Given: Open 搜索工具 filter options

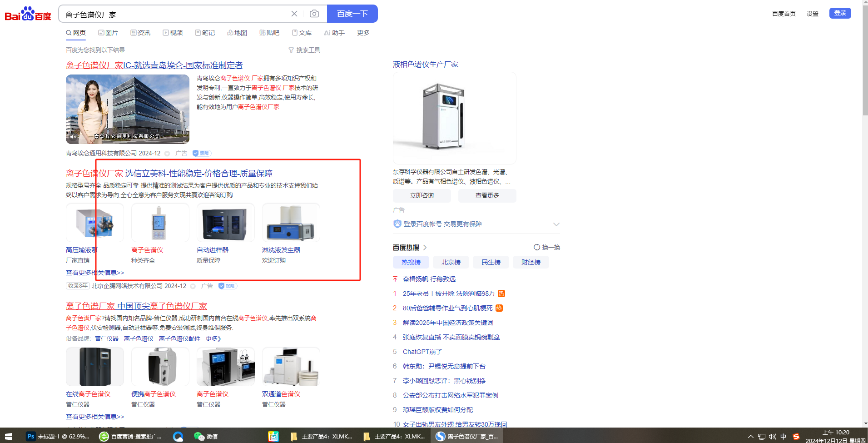Looking at the screenshot, I should point(304,50).
